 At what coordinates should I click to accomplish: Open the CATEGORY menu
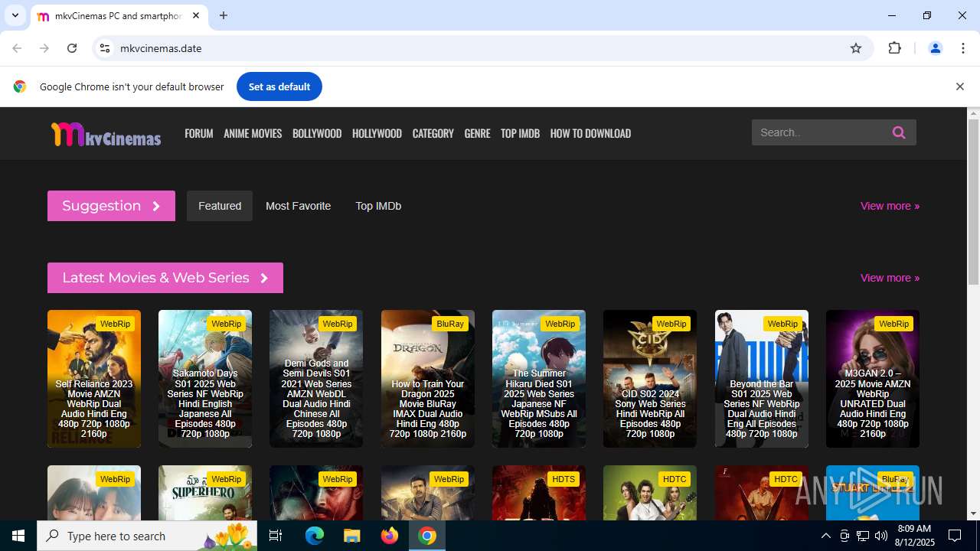pos(433,133)
